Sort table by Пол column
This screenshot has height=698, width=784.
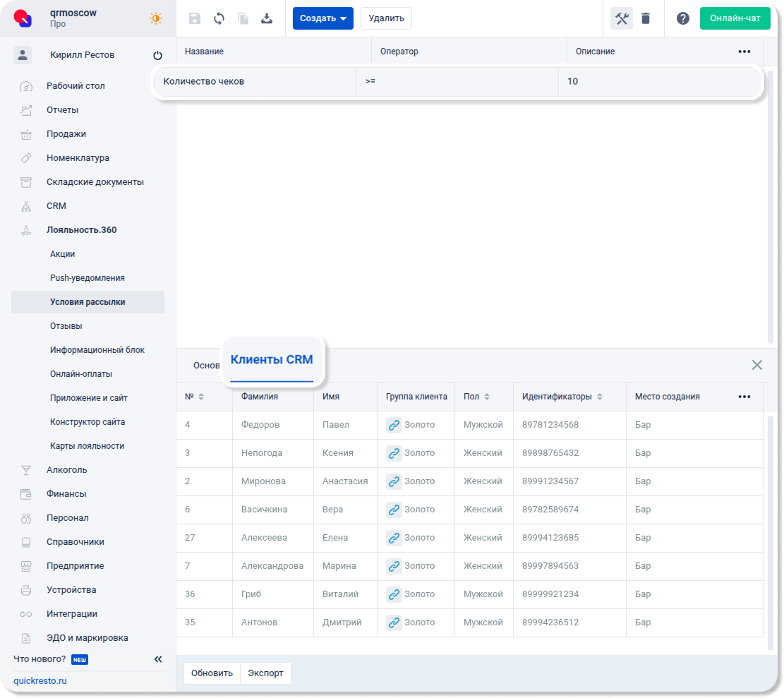pos(487,397)
